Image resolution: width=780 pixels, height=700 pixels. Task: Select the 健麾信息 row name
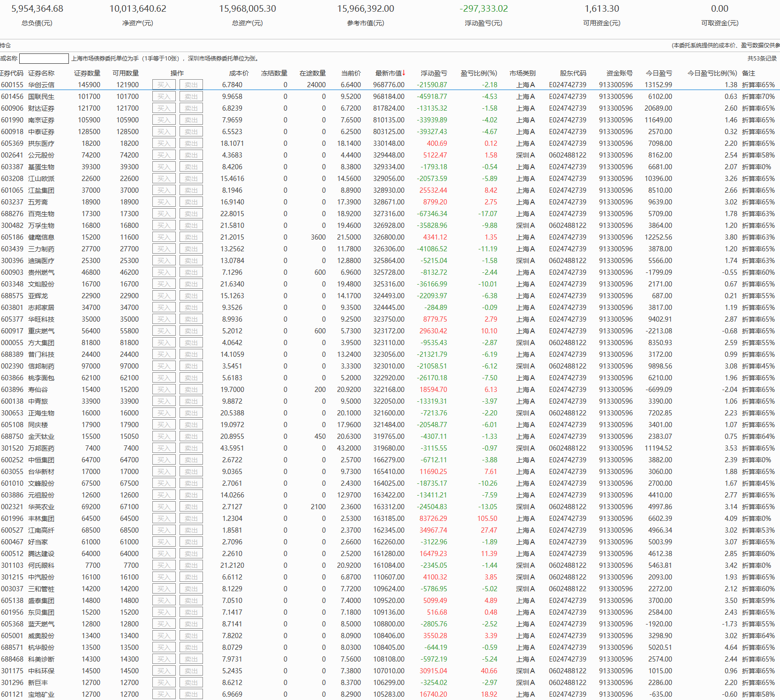pos(41,237)
